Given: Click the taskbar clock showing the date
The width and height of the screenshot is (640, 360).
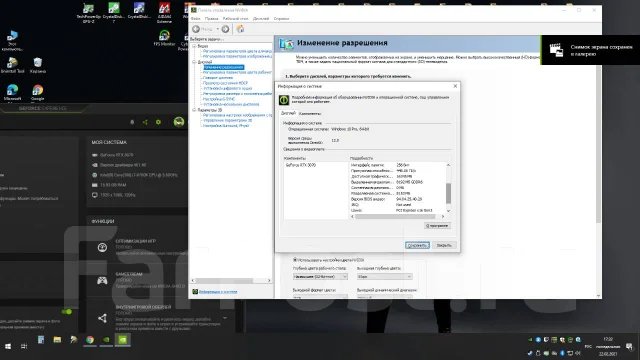Looking at the screenshot, I should point(608,347).
